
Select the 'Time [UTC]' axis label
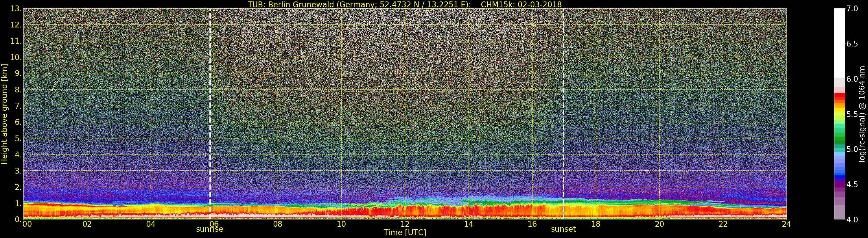405,233
